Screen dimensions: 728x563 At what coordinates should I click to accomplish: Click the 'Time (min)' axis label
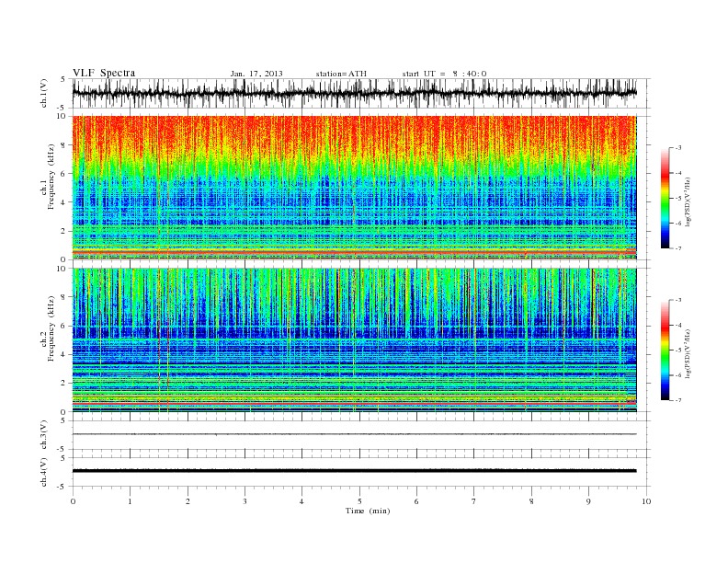point(368,511)
